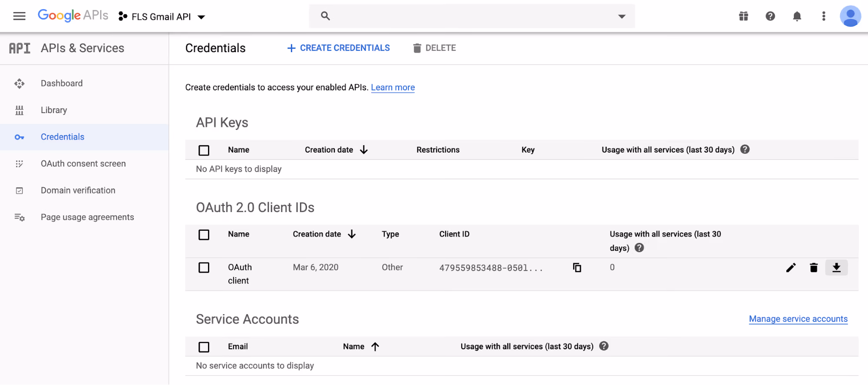The width and height of the screenshot is (868, 385).
Task: Show help for API Keys usage column
Action: [x=745, y=149]
